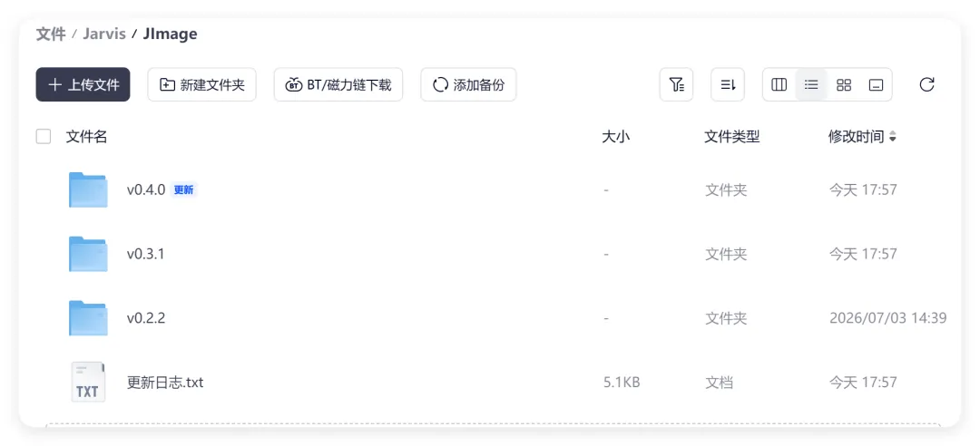Open the BT/磁力链下载 dialog
The width and height of the screenshot is (980, 446).
point(338,84)
